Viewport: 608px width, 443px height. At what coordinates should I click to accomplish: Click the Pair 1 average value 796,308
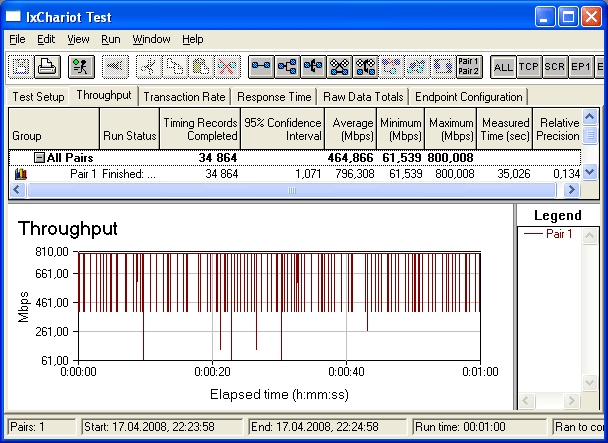(x=355, y=174)
